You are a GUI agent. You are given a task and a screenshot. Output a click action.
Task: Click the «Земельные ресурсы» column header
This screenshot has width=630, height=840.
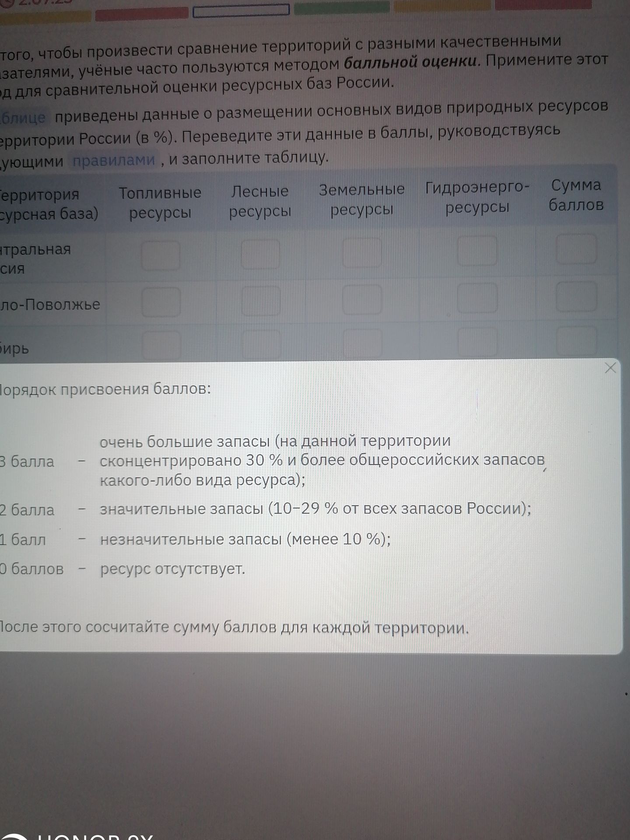362,199
